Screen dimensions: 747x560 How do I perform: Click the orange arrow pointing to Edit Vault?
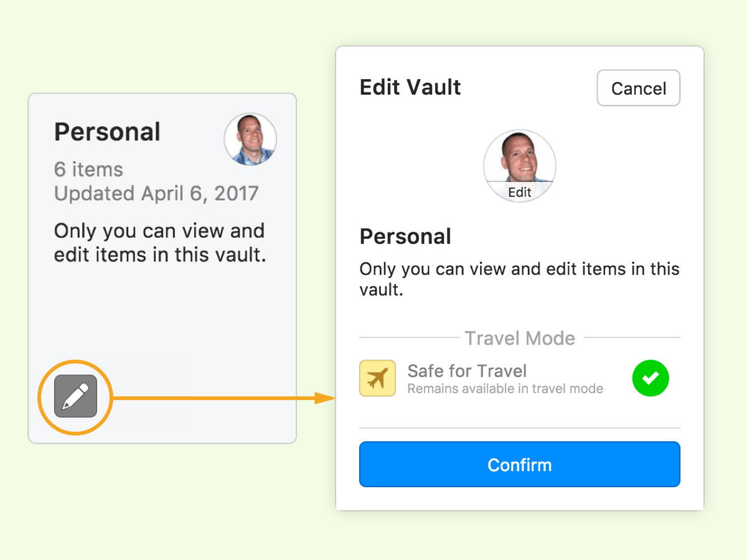pyautogui.click(x=224, y=398)
